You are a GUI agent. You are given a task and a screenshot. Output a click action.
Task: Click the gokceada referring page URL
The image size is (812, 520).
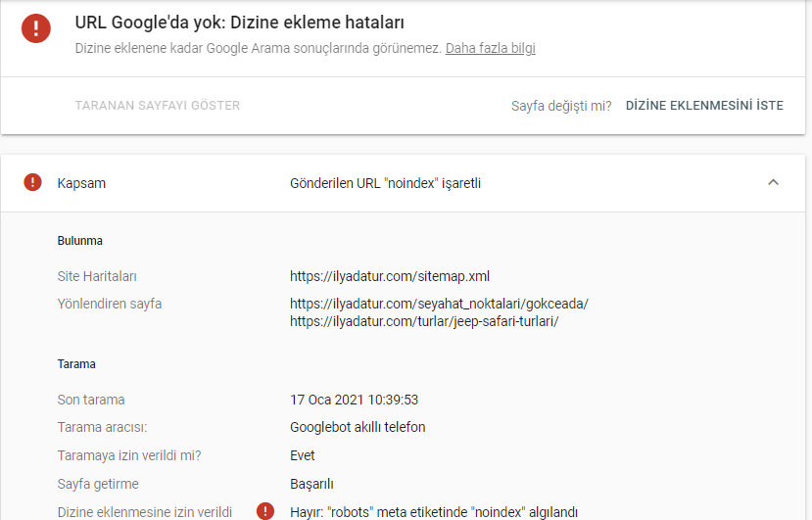(x=439, y=304)
